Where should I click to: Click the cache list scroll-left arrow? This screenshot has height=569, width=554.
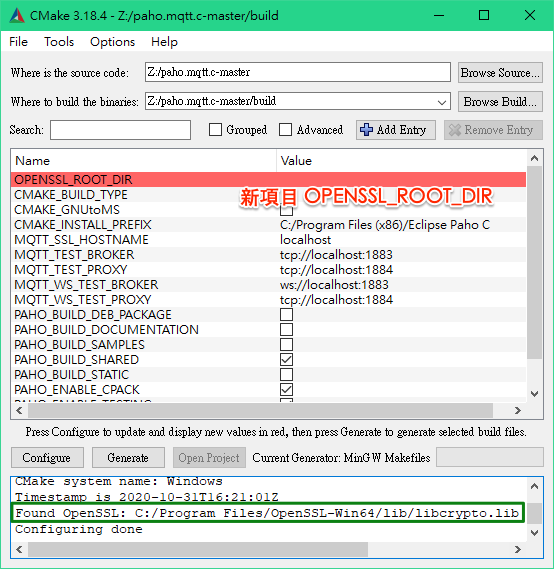click(19, 410)
